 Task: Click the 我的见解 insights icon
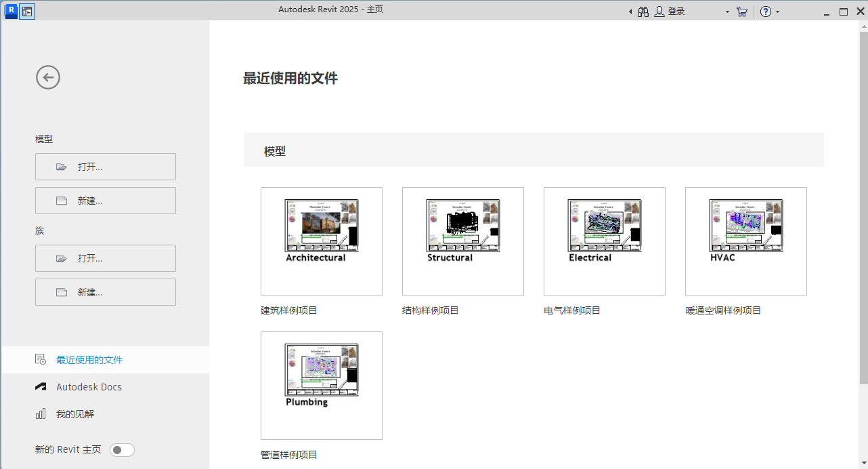pyautogui.click(x=39, y=414)
